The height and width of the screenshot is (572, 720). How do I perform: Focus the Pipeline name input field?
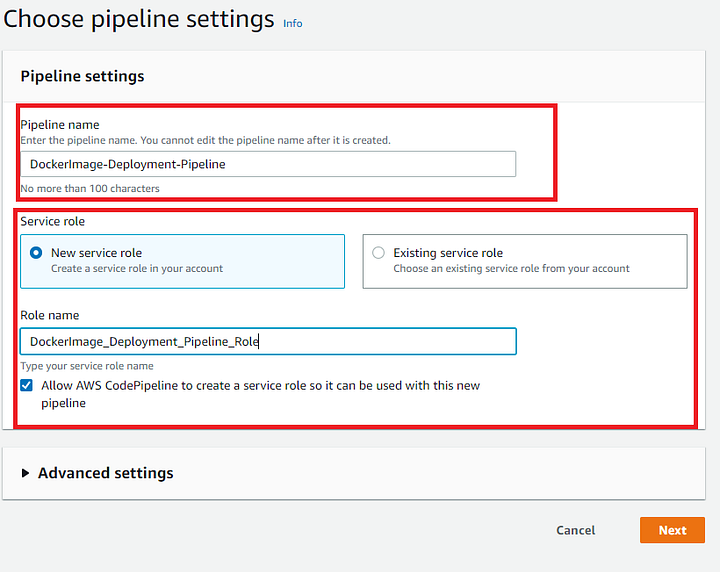click(x=268, y=164)
